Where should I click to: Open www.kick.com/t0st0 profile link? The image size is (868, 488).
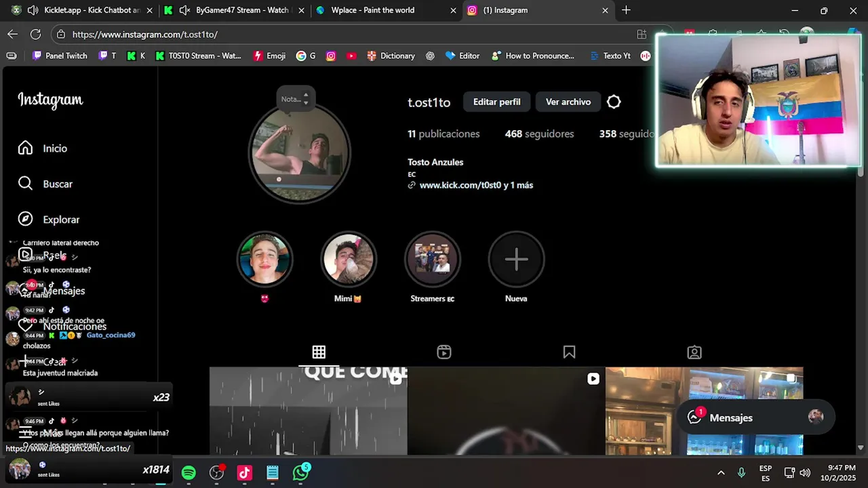476,185
